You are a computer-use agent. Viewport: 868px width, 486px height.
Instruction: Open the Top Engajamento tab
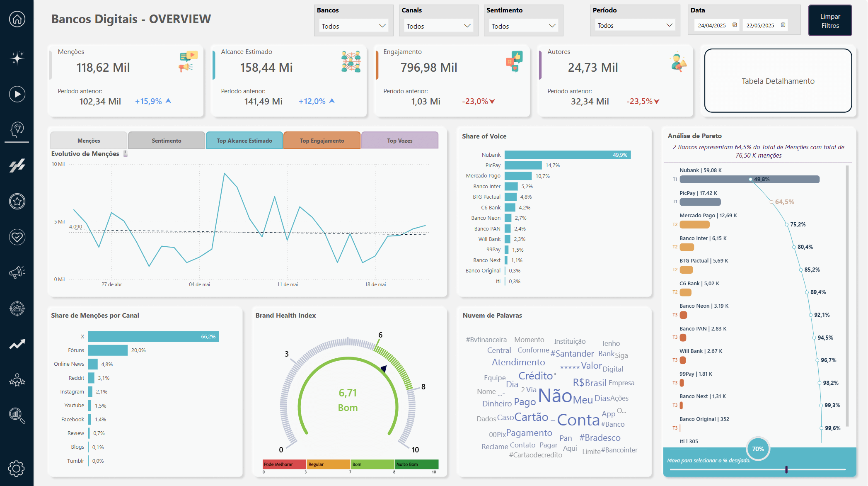tap(322, 141)
